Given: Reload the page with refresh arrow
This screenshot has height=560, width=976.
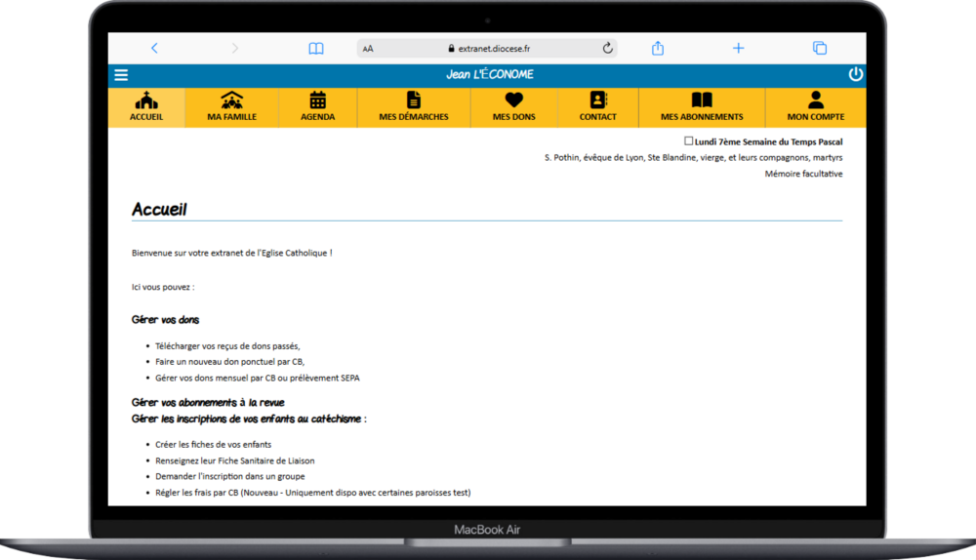Looking at the screenshot, I should [607, 48].
